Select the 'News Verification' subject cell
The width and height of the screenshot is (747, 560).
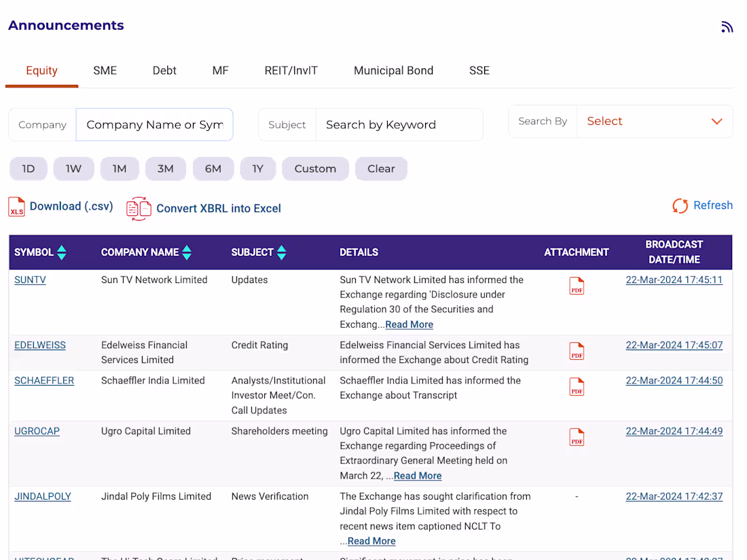tap(270, 496)
